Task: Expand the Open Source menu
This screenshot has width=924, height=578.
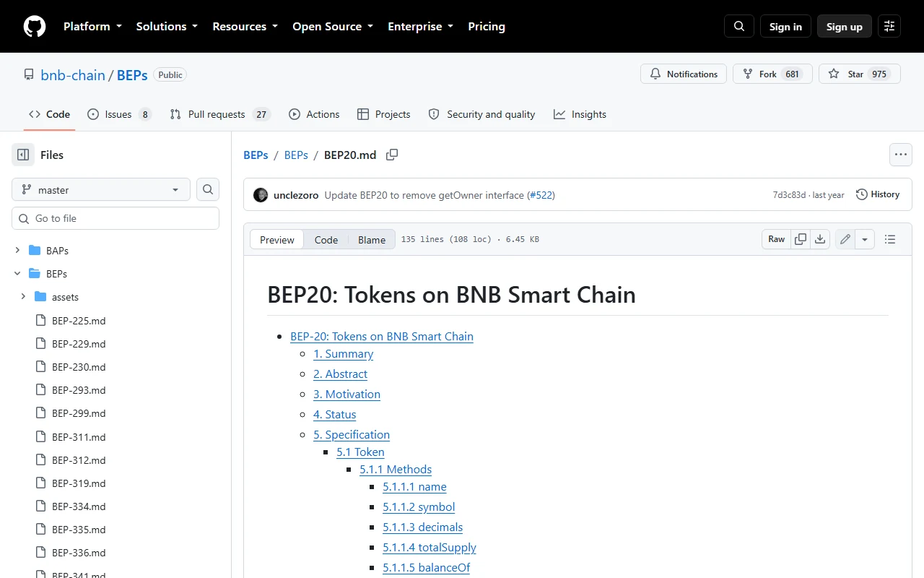Action: [333, 27]
